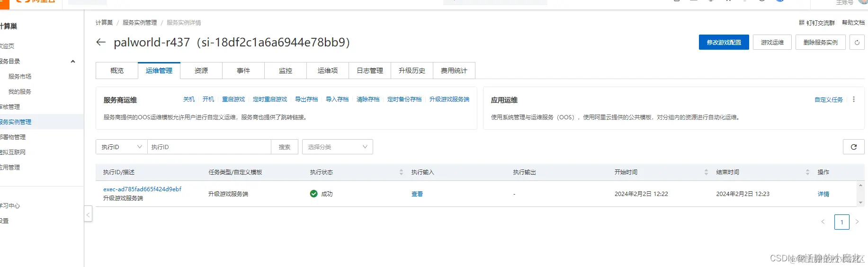868x267 pixels.
Task: Refresh the instance with the top refresh icon
Action: point(857,42)
